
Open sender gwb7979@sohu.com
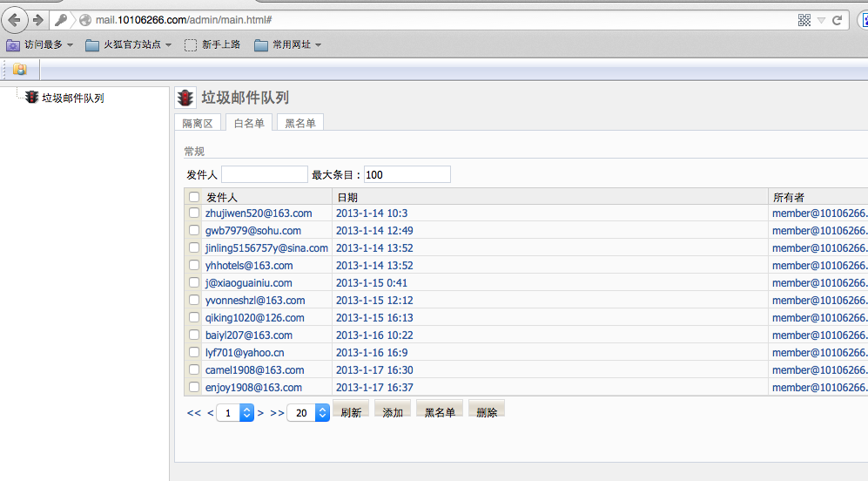[x=253, y=231]
